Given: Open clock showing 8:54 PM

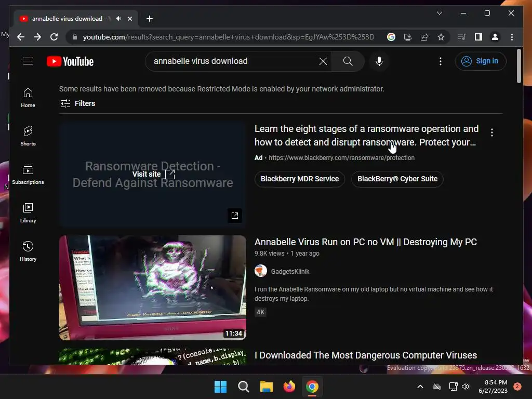Looking at the screenshot, I should pos(493,387).
